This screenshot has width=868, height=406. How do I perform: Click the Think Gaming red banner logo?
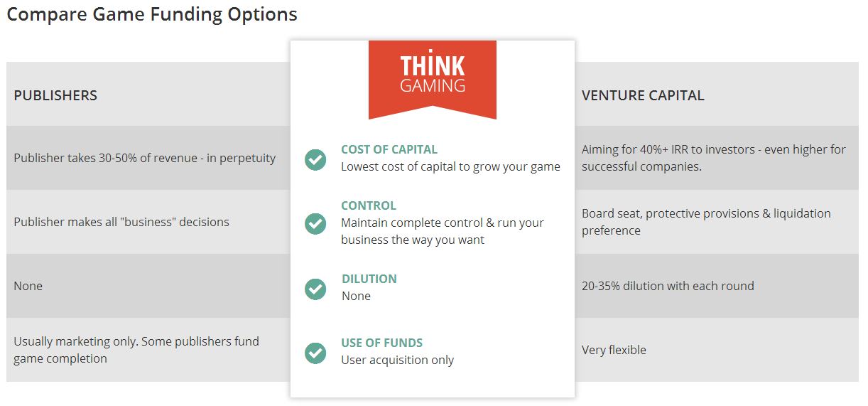[433, 80]
